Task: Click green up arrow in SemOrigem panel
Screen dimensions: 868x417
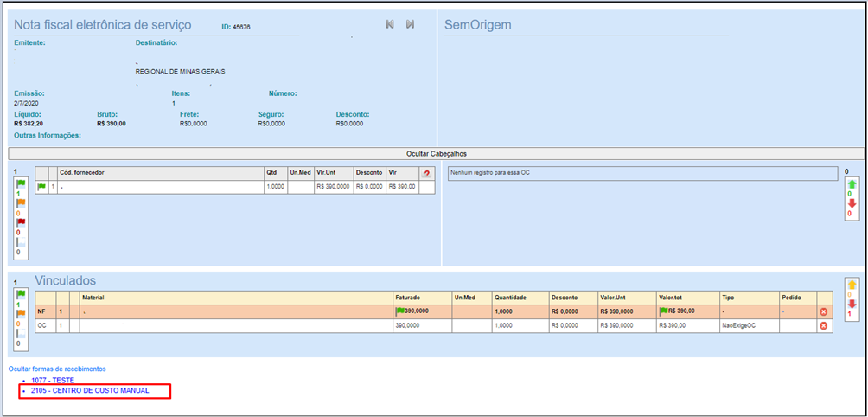Action: (852, 184)
